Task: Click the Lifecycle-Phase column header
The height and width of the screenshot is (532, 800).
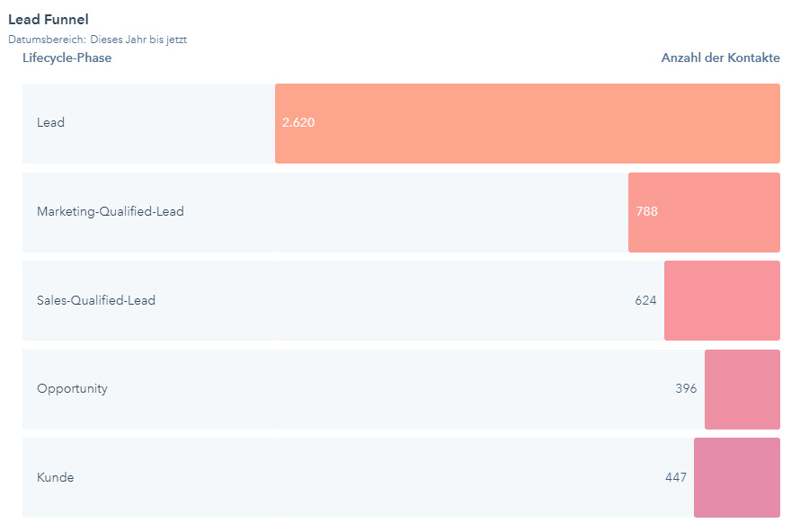Action: pos(67,58)
